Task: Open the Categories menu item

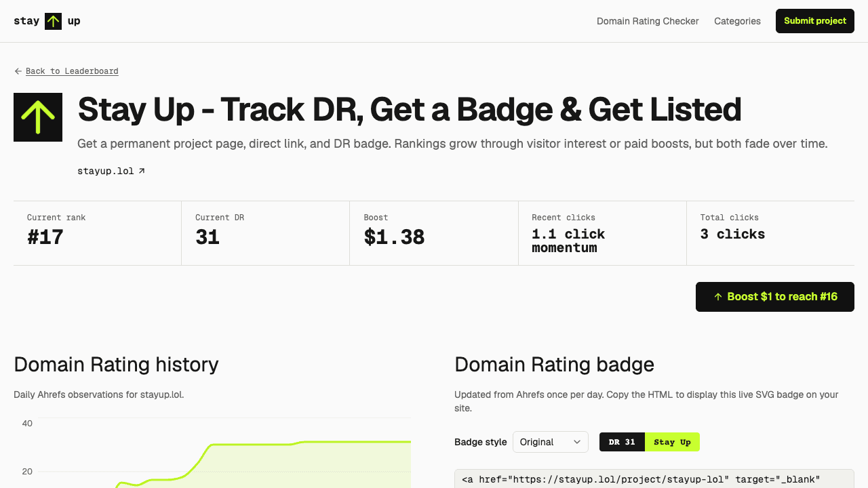Action: [737, 21]
